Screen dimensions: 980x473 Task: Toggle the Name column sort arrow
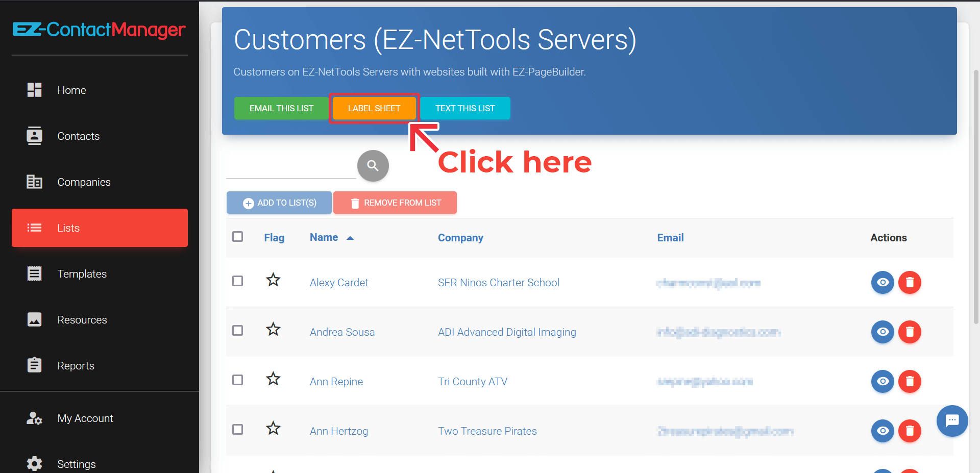[350, 238]
